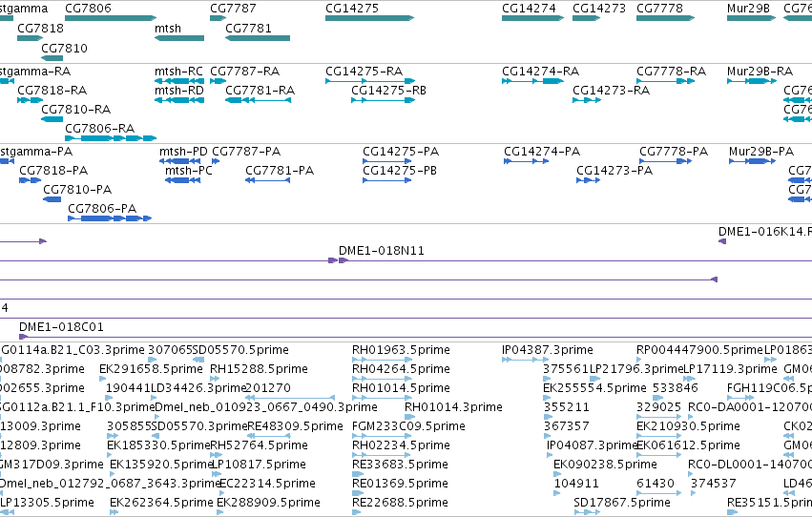Click the RH15288.5prime EST label

click(x=259, y=369)
